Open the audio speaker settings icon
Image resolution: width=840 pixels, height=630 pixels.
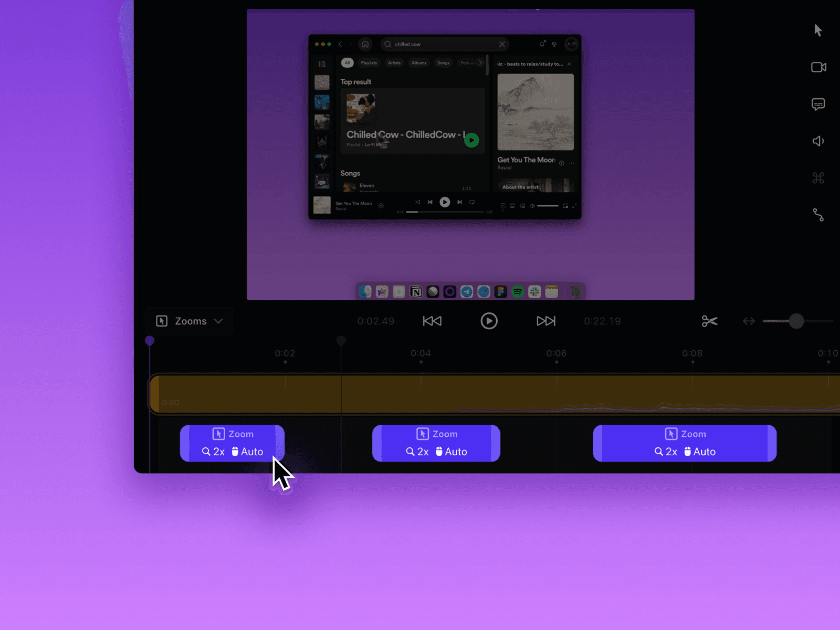coord(818,141)
